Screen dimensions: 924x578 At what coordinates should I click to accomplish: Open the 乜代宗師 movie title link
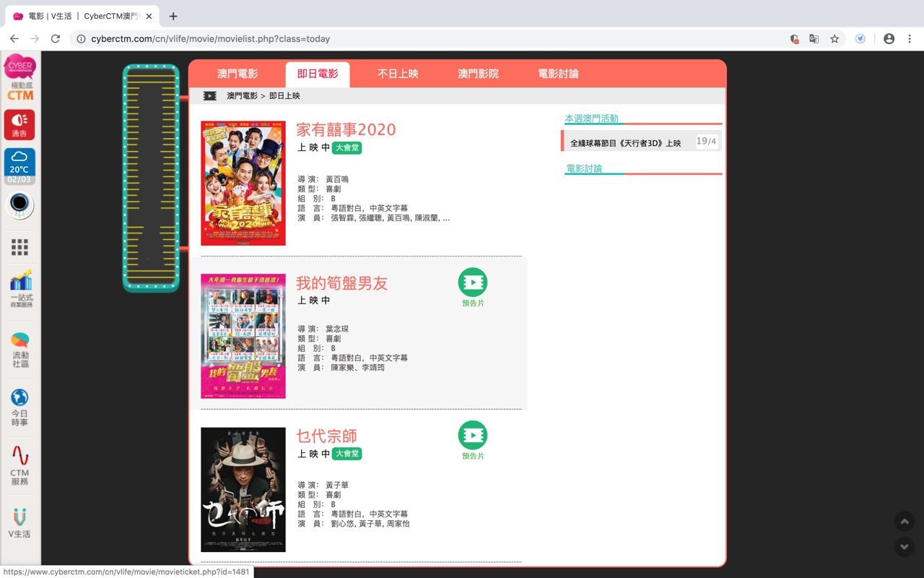tap(326, 436)
